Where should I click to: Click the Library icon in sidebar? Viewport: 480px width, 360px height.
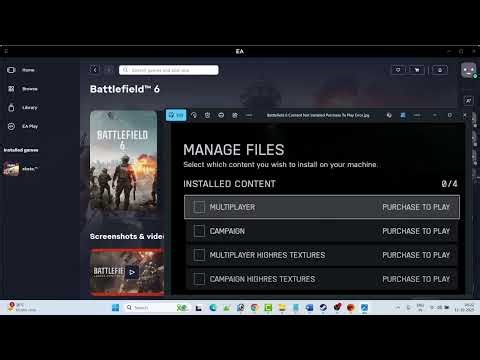11,107
